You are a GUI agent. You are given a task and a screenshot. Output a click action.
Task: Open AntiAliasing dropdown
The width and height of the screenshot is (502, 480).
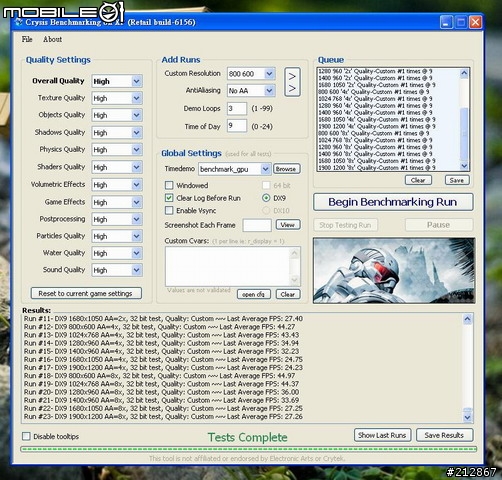269,90
